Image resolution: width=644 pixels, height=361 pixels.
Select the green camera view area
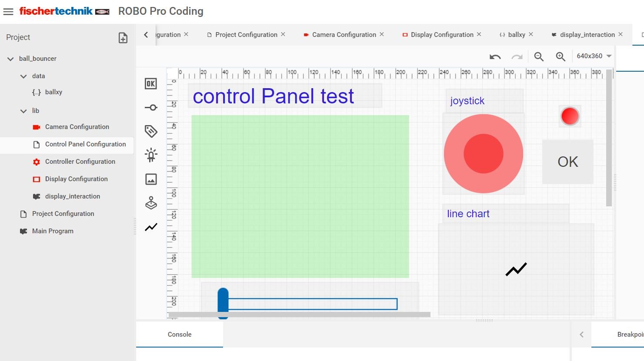tap(300, 196)
